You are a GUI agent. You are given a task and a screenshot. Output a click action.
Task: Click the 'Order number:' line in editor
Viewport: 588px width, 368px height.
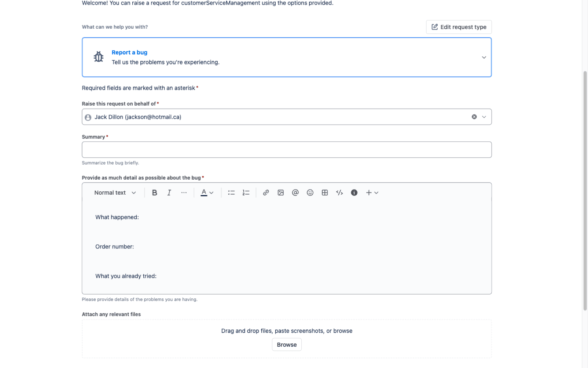115,247
